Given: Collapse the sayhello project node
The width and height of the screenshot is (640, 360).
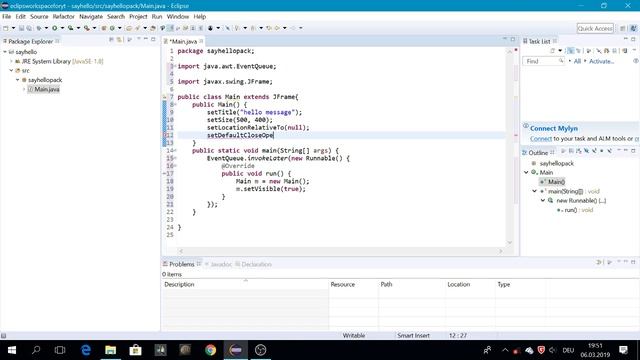Looking at the screenshot, I should point(5,52).
